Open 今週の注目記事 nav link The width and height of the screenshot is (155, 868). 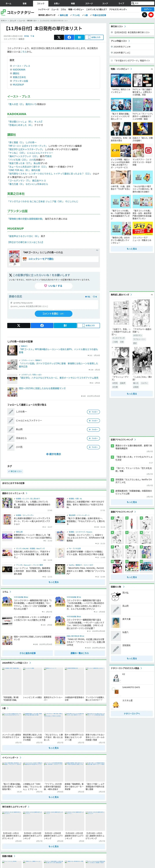tap(98, 15)
